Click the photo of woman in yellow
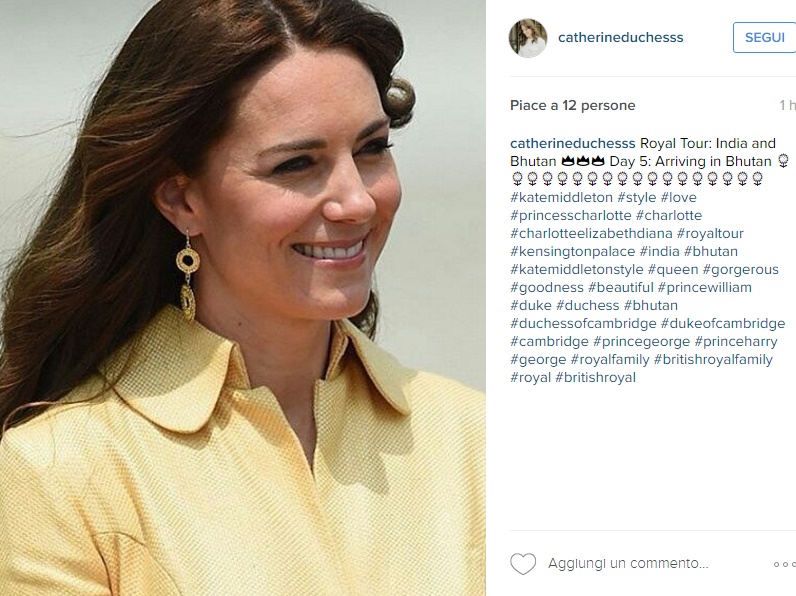This screenshot has height=596, width=796. pos(243,298)
